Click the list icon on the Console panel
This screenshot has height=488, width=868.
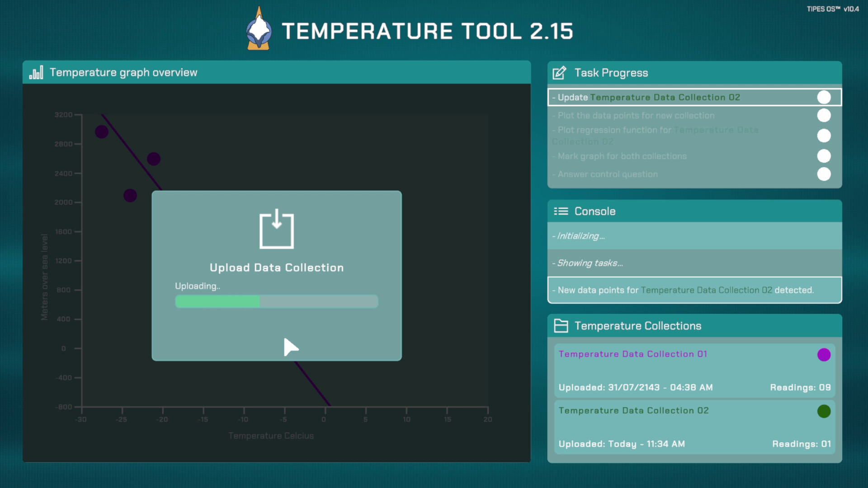tap(561, 211)
